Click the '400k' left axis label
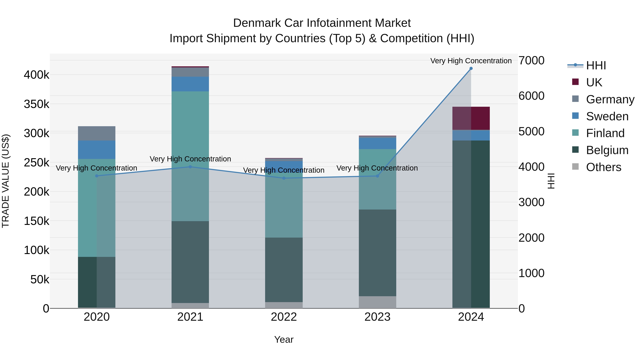644x362 pixels. 37,75
